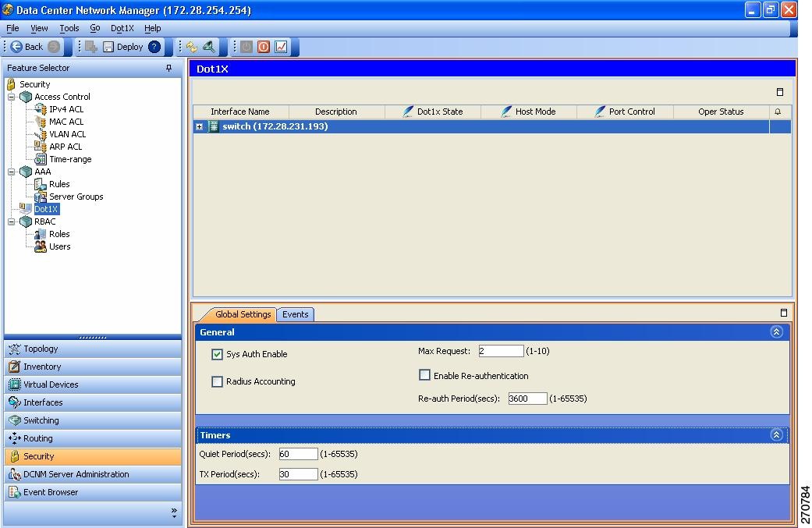Collapse the General section
The height and width of the screenshot is (528, 812).
point(776,331)
